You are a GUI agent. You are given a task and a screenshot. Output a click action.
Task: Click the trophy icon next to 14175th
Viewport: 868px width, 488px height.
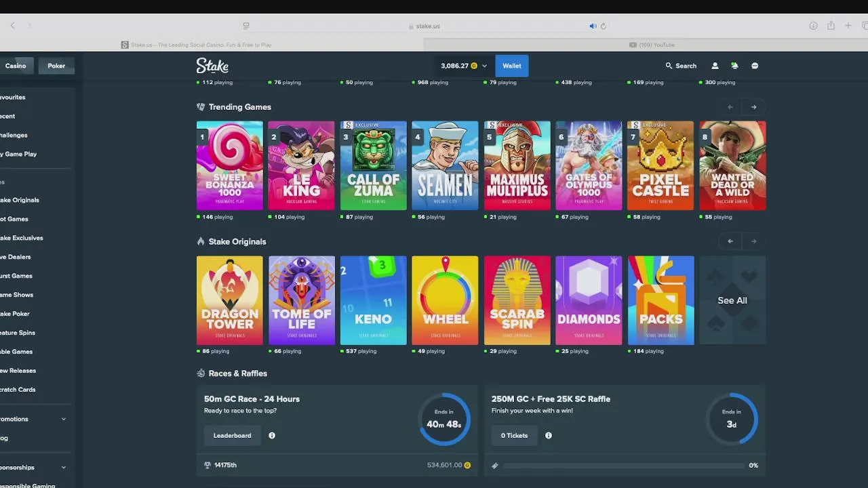(208, 465)
